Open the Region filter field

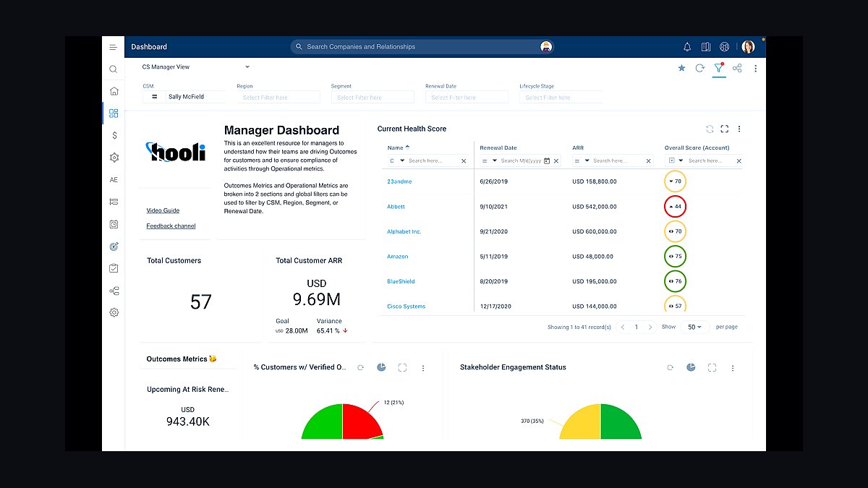point(278,98)
